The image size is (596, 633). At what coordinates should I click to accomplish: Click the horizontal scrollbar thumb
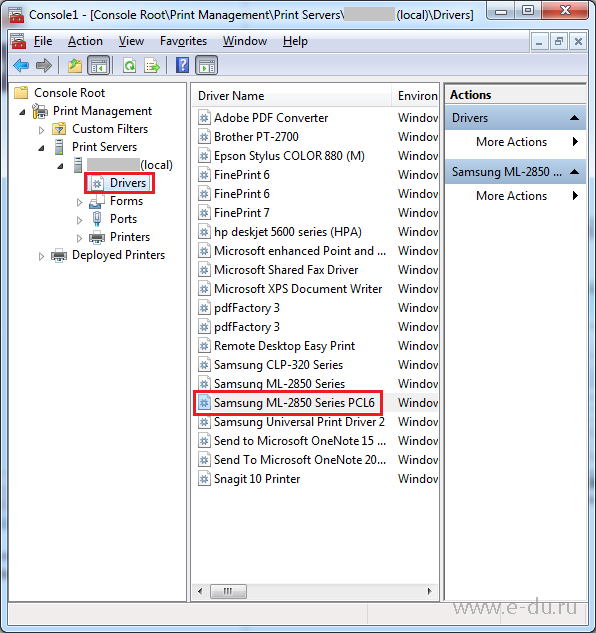pos(228,591)
